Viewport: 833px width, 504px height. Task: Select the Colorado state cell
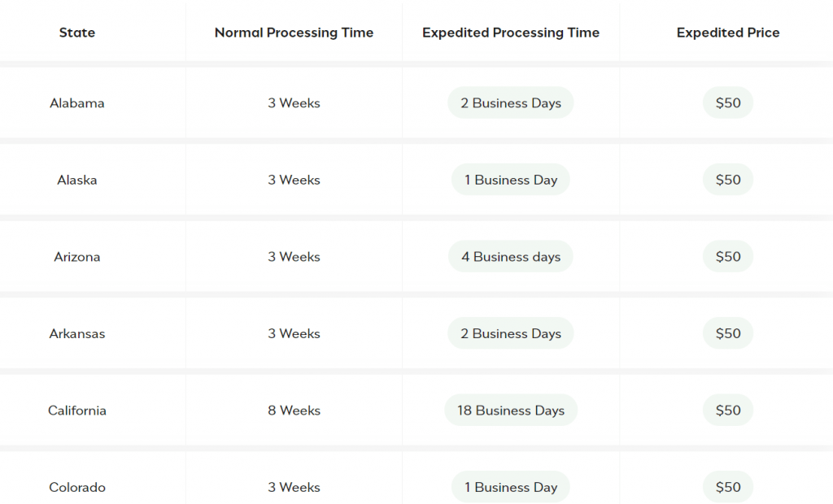77,487
